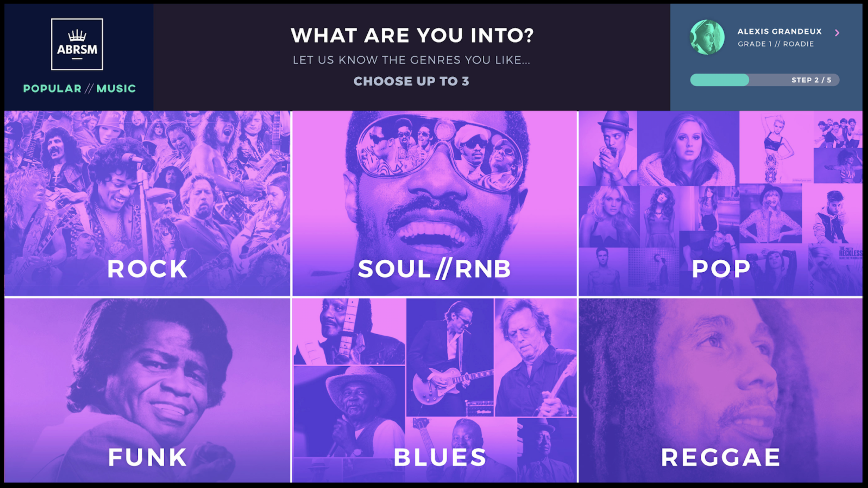
Task: Choose the Blues genre tile
Action: click(x=434, y=390)
